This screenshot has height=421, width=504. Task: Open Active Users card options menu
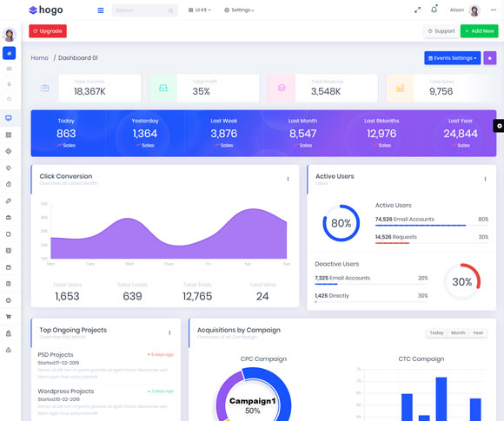coord(485,179)
